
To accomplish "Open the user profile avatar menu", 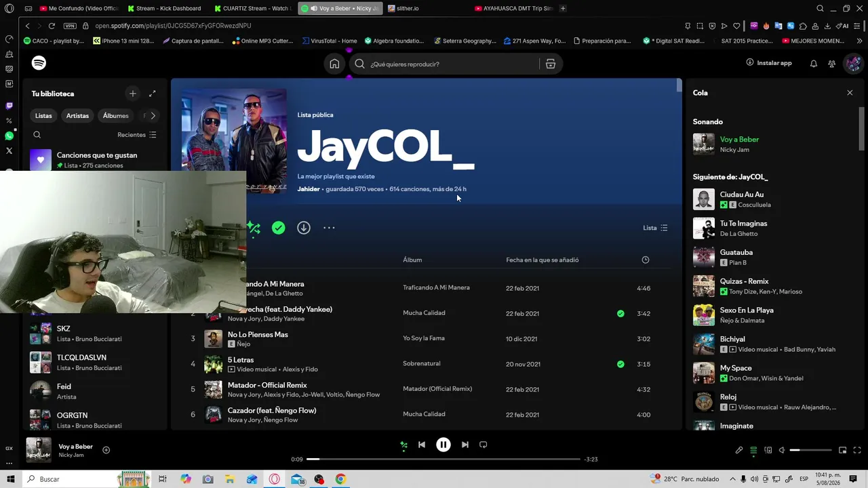I will (x=852, y=64).
